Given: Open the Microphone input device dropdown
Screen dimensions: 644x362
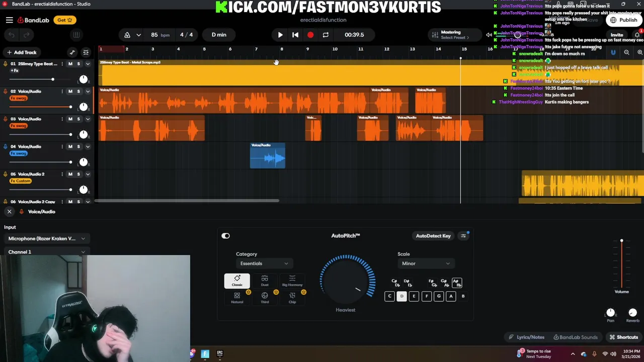Looking at the screenshot, I should [x=46, y=238].
